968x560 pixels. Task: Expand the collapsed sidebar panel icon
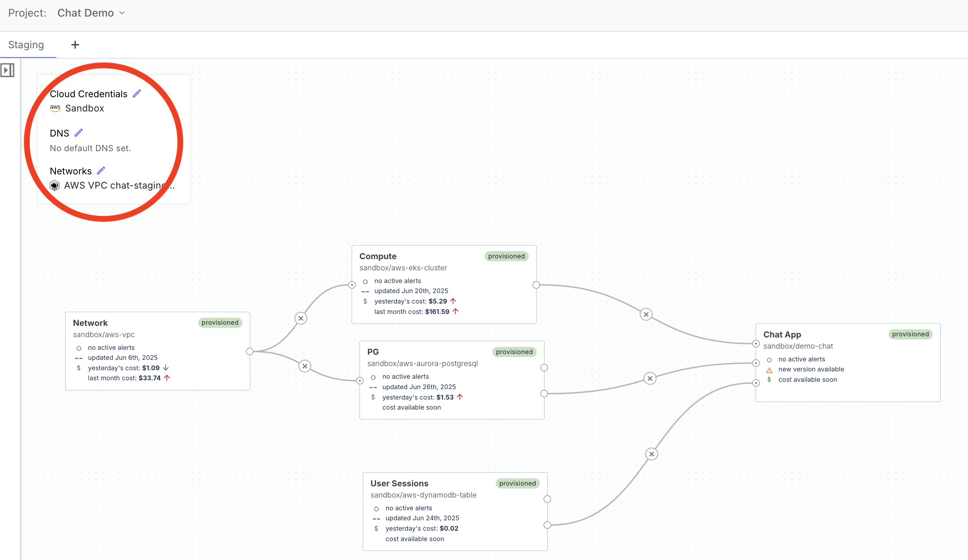[7, 70]
